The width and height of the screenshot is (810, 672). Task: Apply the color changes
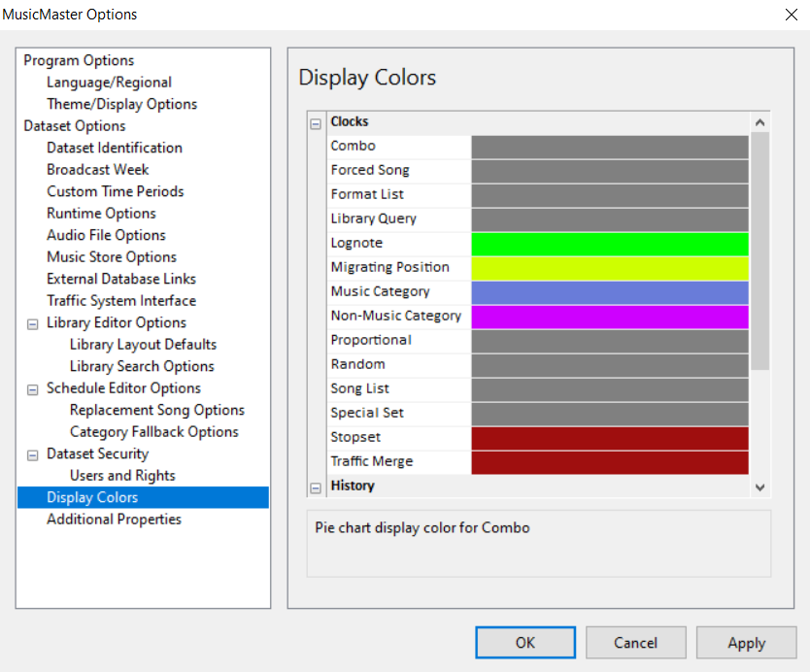[x=746, y=643]
